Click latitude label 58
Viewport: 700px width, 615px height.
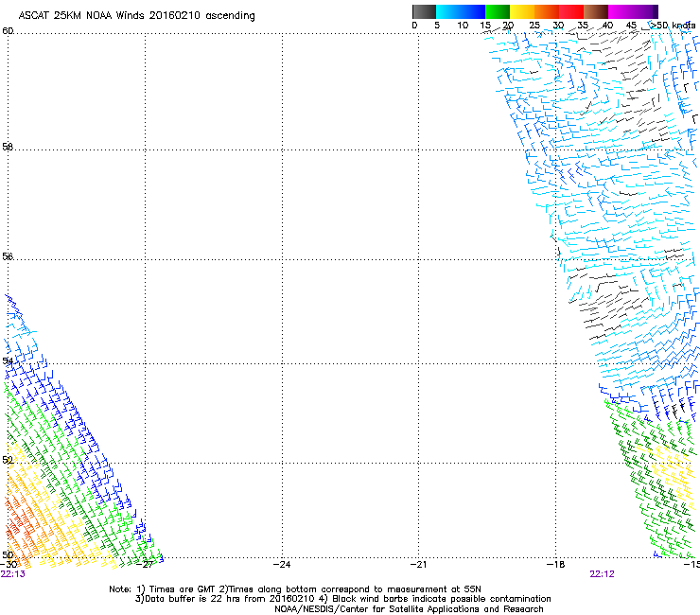coord(8,147)
